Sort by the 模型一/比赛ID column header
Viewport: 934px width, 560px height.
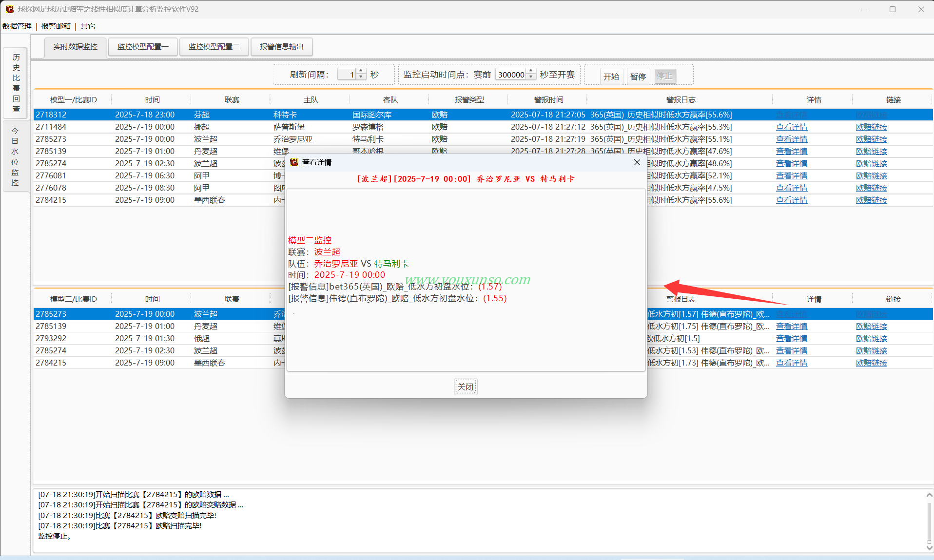click(73, 100)
